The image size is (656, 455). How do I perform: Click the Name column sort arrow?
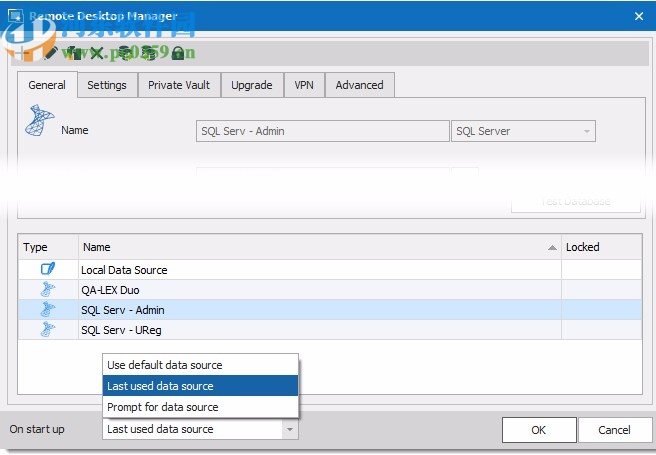click(552, 248)
